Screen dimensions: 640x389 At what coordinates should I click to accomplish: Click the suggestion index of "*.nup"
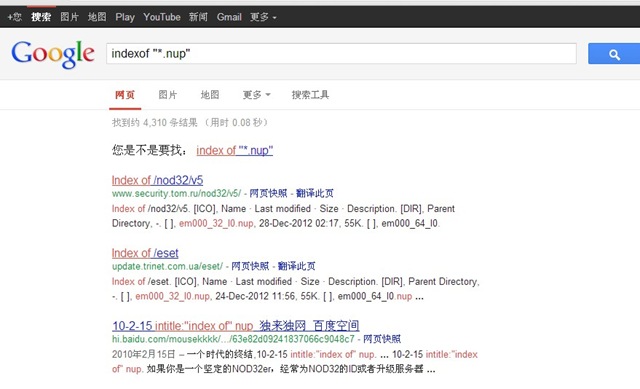[x=235, y=150]
